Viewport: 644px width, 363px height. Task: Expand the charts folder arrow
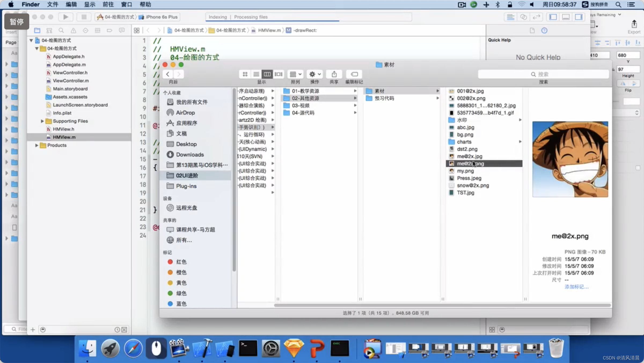pos(520,141)
